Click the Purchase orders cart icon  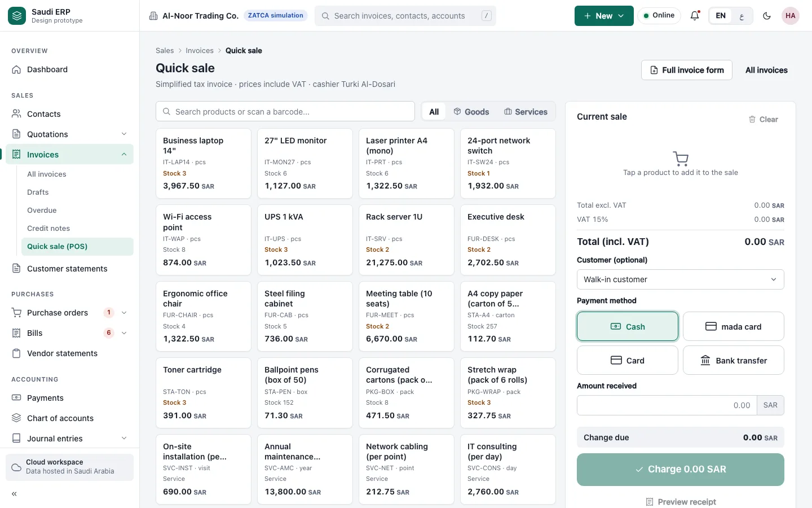(x=16, y=313)
